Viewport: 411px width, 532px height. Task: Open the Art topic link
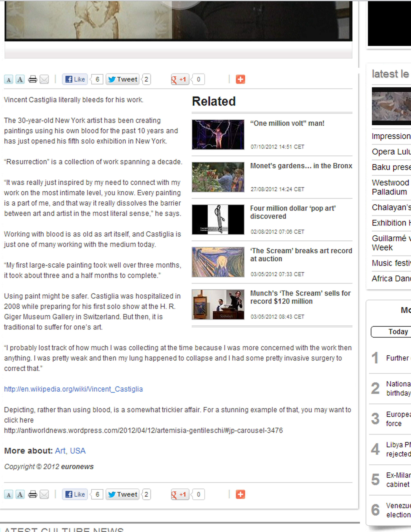[60, 451]
